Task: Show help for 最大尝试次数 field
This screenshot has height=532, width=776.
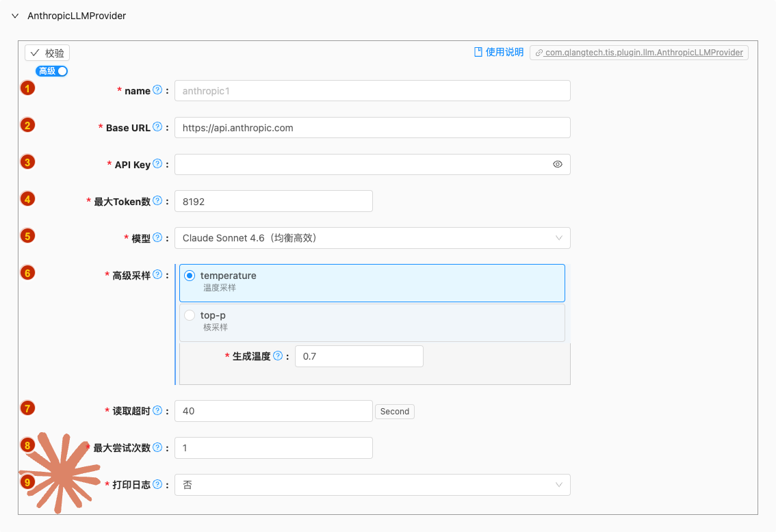Action: coord(157,447)
